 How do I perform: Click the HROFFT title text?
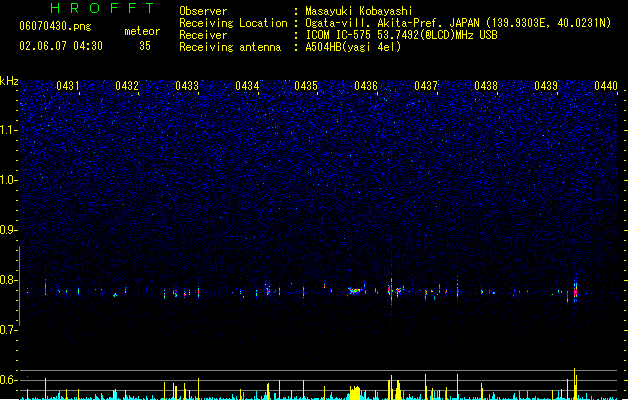103,8
